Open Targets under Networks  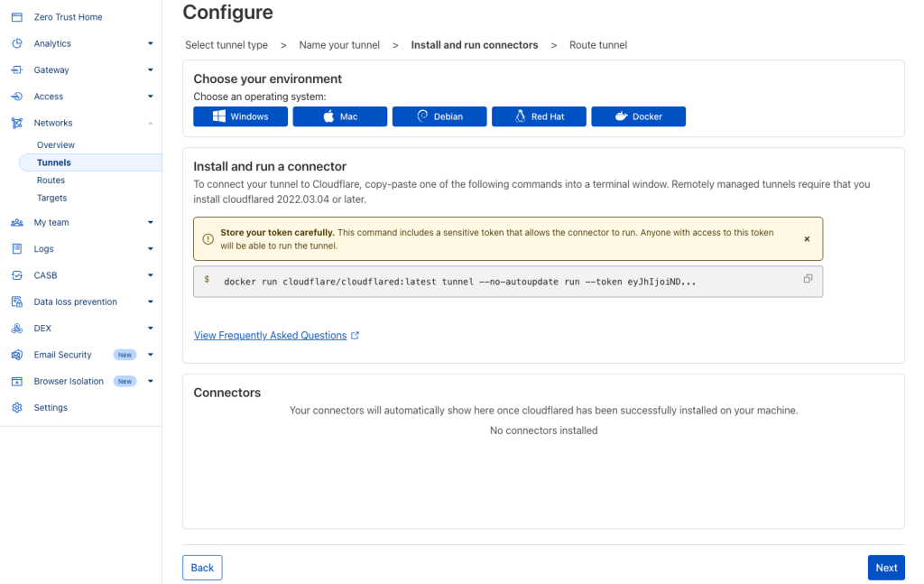[x=51, y=198]
